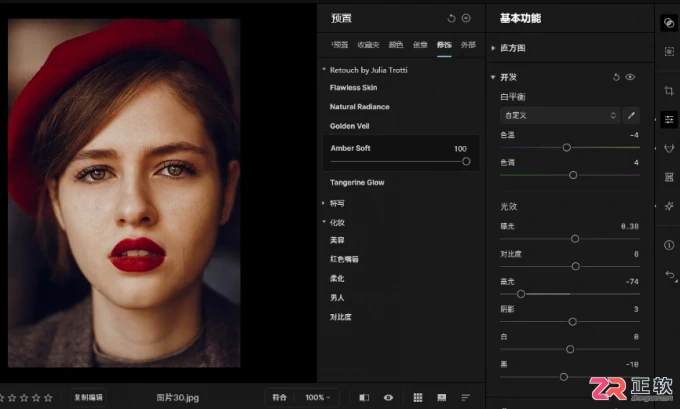This screenshot has height=409, width=680.
Task: Click the undo history arrow icon
Action: (x=670, y=275)
